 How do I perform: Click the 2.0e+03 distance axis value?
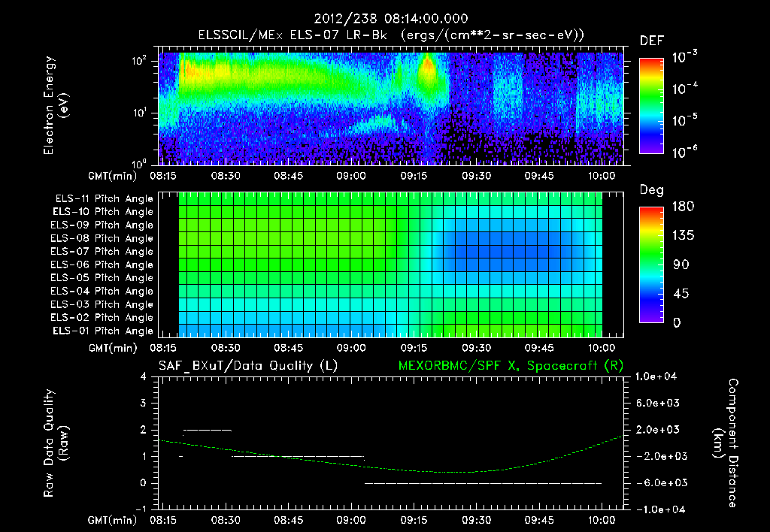658,430
